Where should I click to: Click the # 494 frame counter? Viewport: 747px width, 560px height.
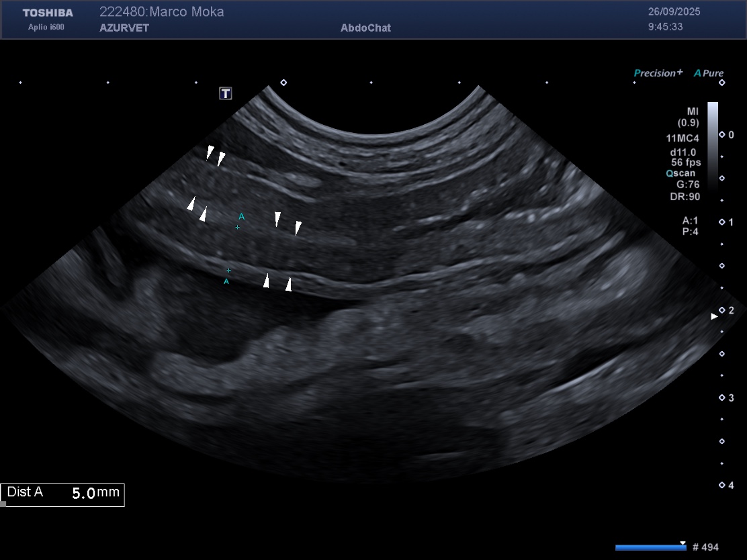click(x=705, y=547)
